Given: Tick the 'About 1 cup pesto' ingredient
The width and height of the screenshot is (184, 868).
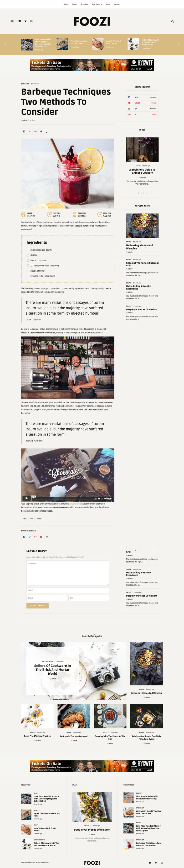Looking at the screenshot, I should tap(28, 261).
